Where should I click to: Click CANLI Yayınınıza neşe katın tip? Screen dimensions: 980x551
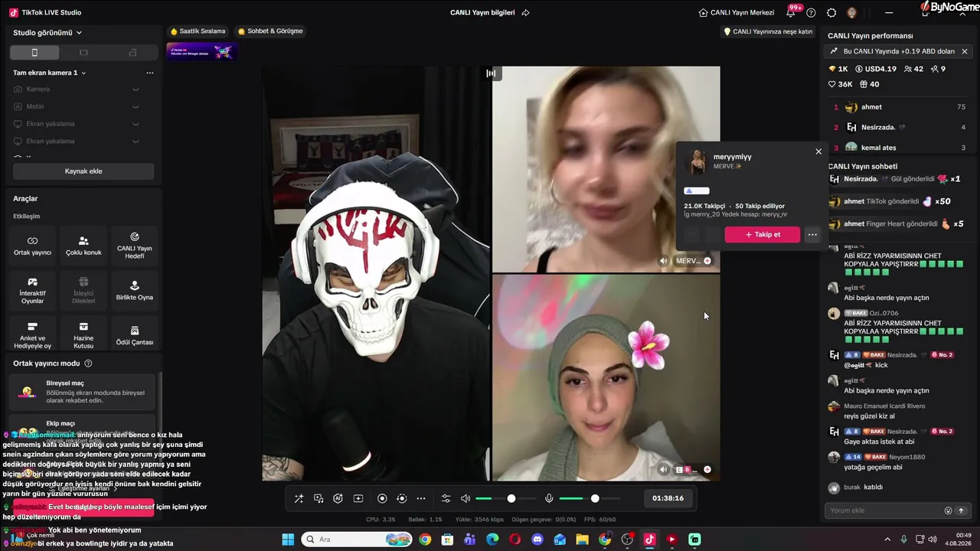tap(768, 31)
